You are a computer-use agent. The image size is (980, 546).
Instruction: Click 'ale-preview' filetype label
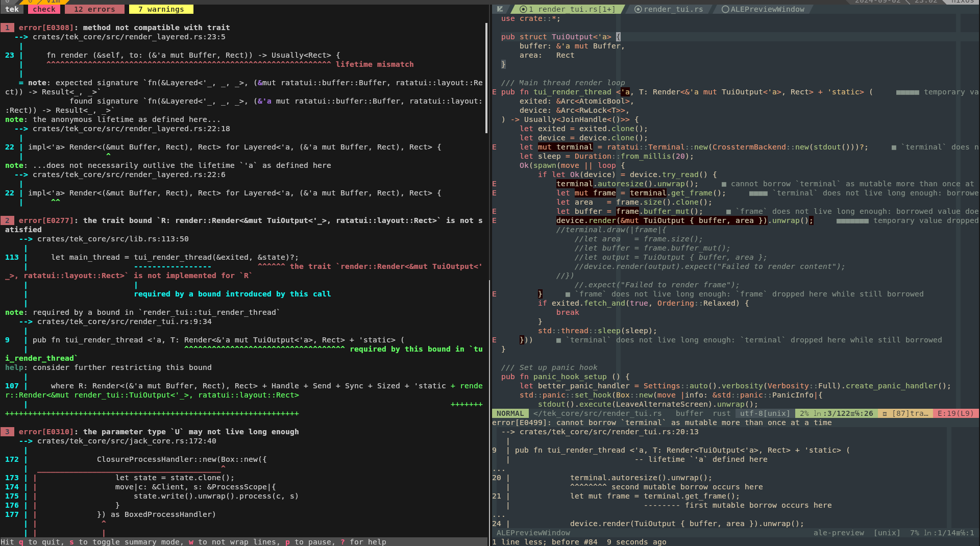coord(839,533)
